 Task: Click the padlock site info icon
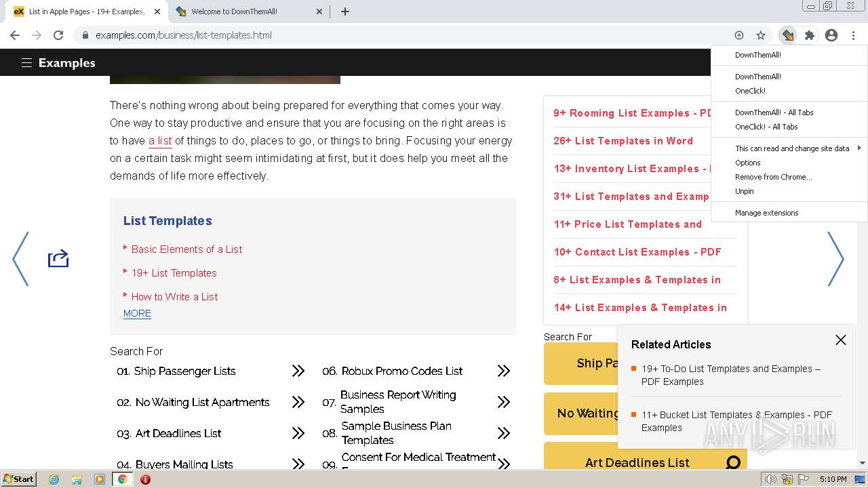(85, 35)
